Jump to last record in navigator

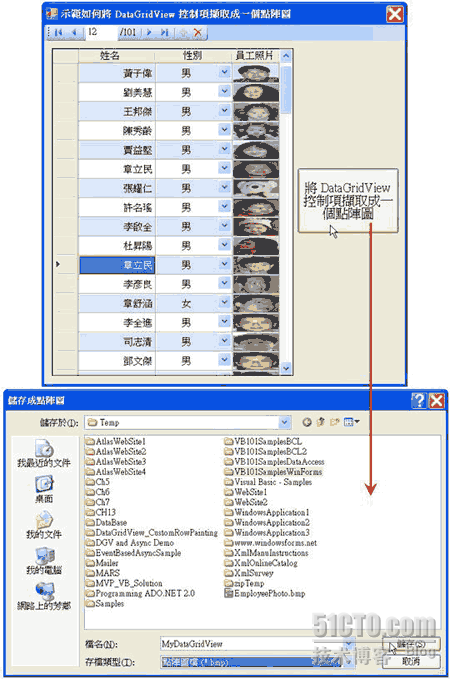[165, 32]
